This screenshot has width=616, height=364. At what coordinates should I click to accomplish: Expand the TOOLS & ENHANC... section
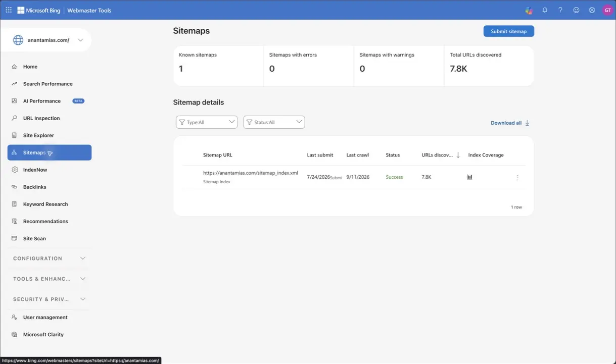(50, 279)
